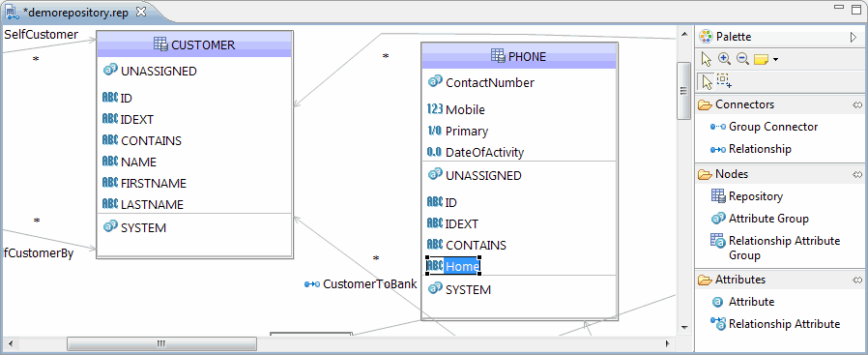Pick the Relationship Attribute tool
The height and width of the screenshot is (355, 868).
(775, 324)
